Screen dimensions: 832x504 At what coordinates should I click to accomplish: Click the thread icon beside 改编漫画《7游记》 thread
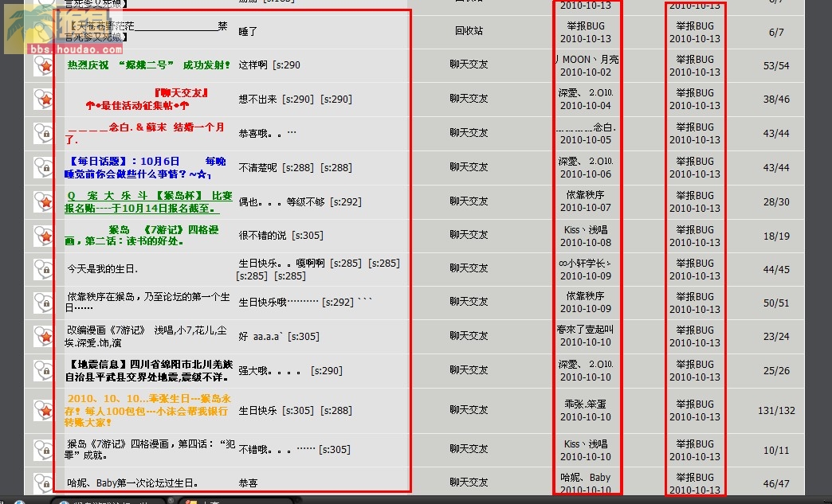point(44,336)
